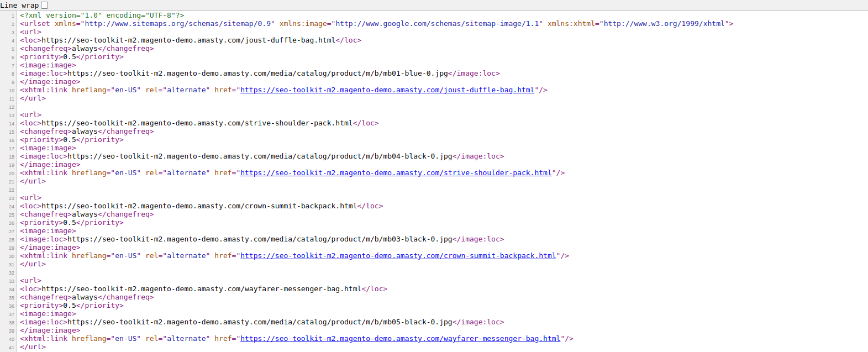The image size is (868, 352).
Task: Enable the Line wrap checkbox
Action: (x=45, y=5)
